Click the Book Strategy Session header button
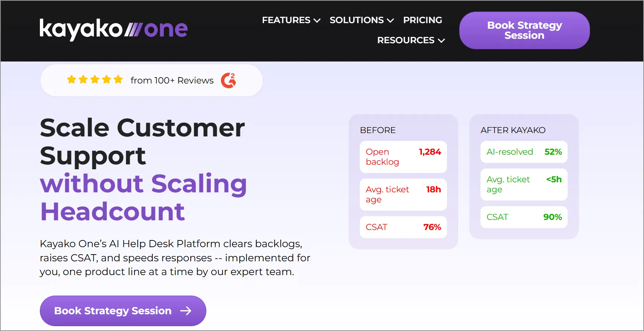The width and height of the screenshot is (644, 331). [524, 30]
